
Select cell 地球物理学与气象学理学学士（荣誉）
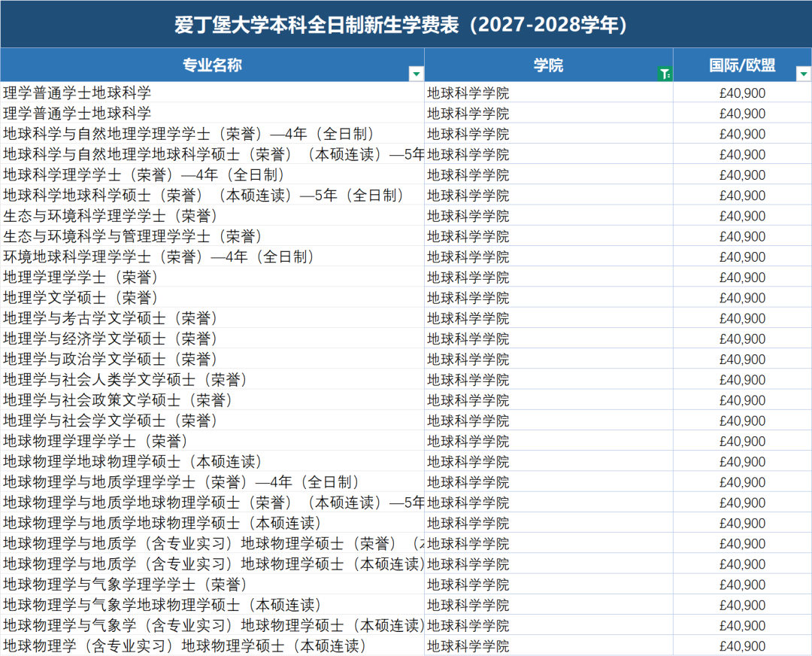(212, 585)
